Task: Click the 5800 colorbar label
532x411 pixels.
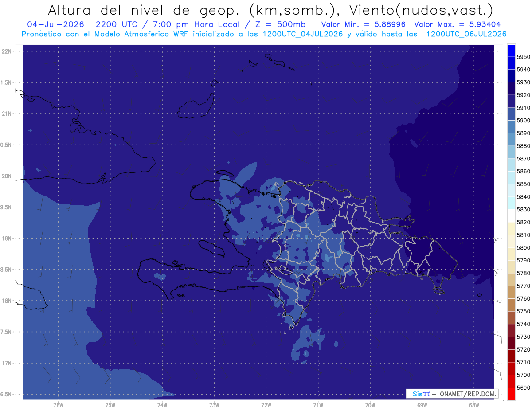Action: point(523,248)
